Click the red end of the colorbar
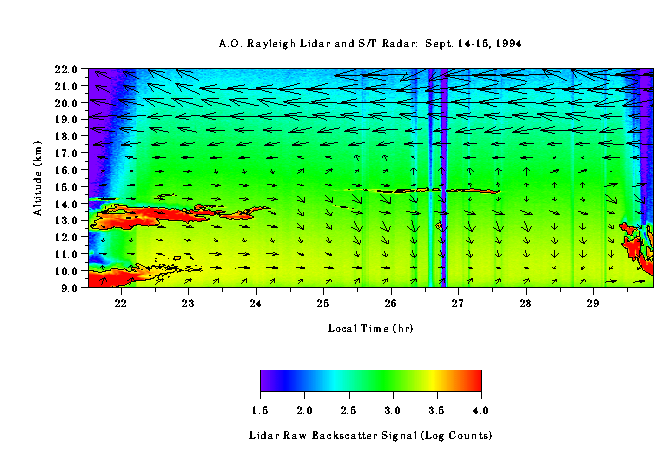657x473 pixels. [471, 381]
